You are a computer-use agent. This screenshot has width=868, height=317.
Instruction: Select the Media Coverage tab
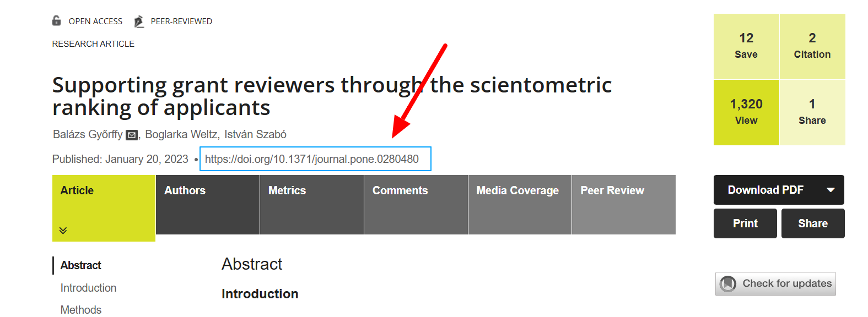520,205
